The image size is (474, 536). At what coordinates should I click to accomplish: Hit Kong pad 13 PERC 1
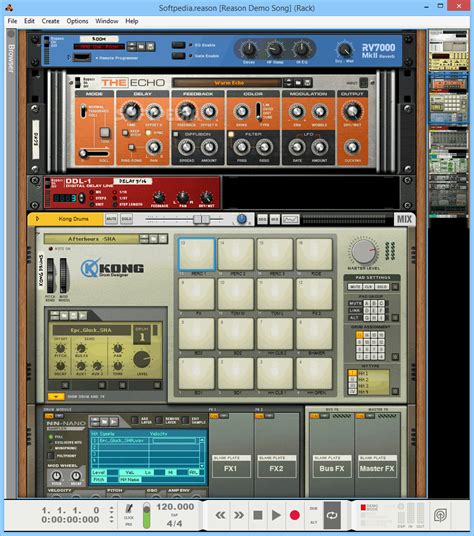[x=197, y=255]
